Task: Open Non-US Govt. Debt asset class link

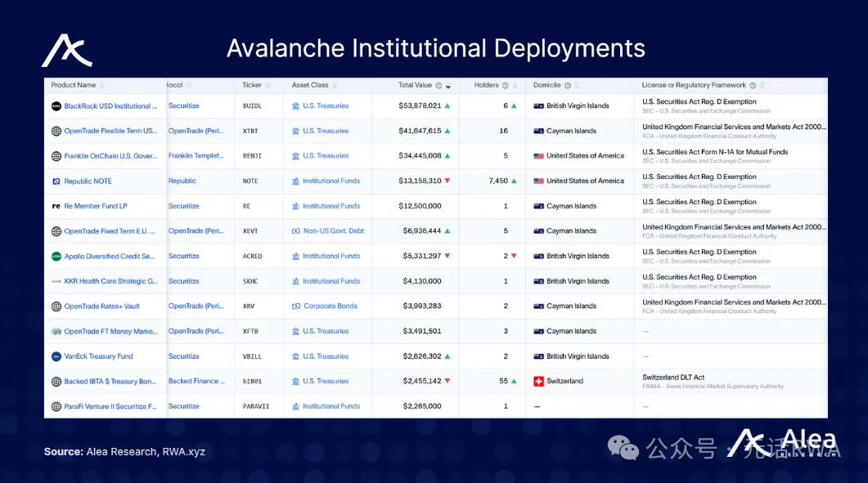Action: tap(334, 230)
